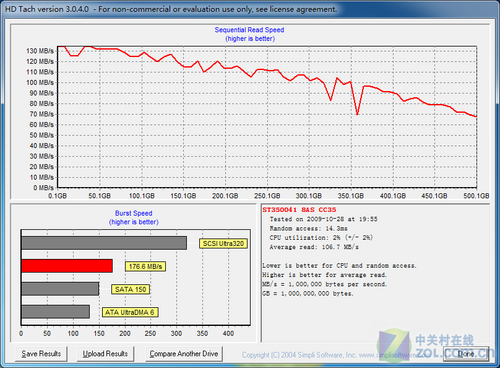Click the Done button
This screenshot has width=500, height=368.
(466, 354)
